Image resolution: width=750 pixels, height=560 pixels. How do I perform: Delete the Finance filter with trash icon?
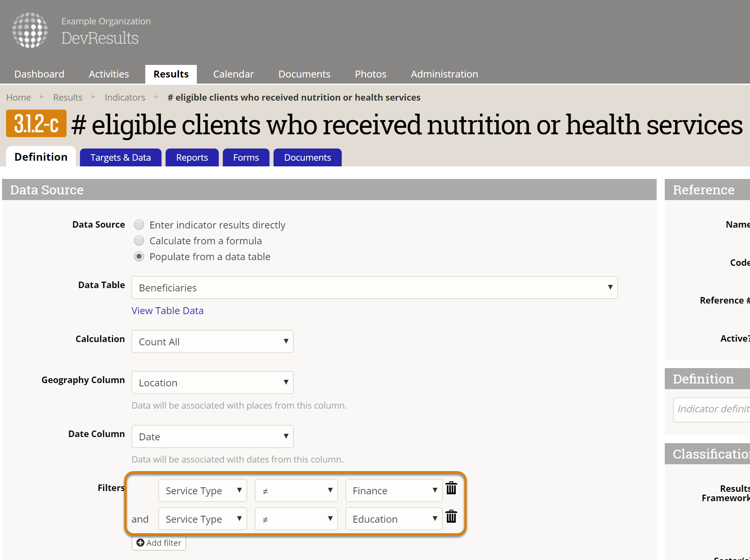[x=451, y=488]
